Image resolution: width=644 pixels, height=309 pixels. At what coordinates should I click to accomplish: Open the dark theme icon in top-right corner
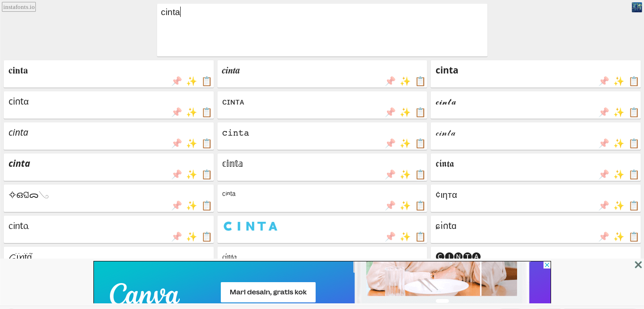click(x=636, y=7)
